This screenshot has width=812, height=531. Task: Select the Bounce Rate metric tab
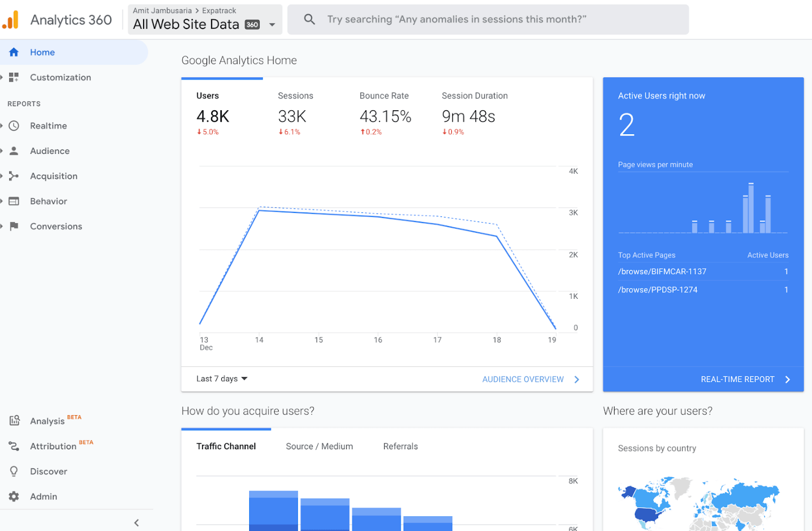tap(385, 112)
